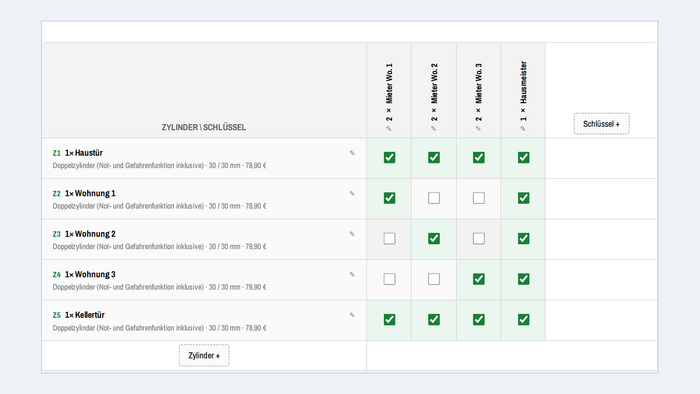Click the 2 × Mieter Wo. 1 column header
This screenshot has width=700, height=394.
(389, 92)
